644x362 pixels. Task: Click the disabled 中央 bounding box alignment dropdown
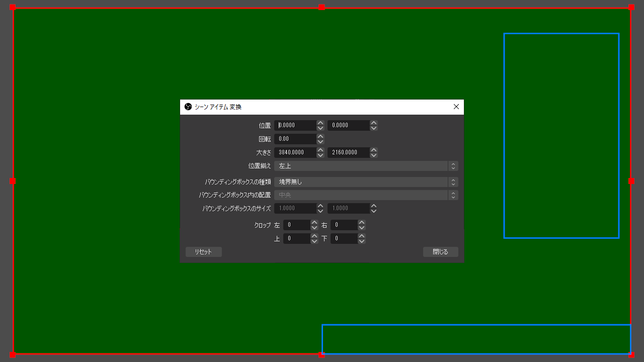click(366, 195)
